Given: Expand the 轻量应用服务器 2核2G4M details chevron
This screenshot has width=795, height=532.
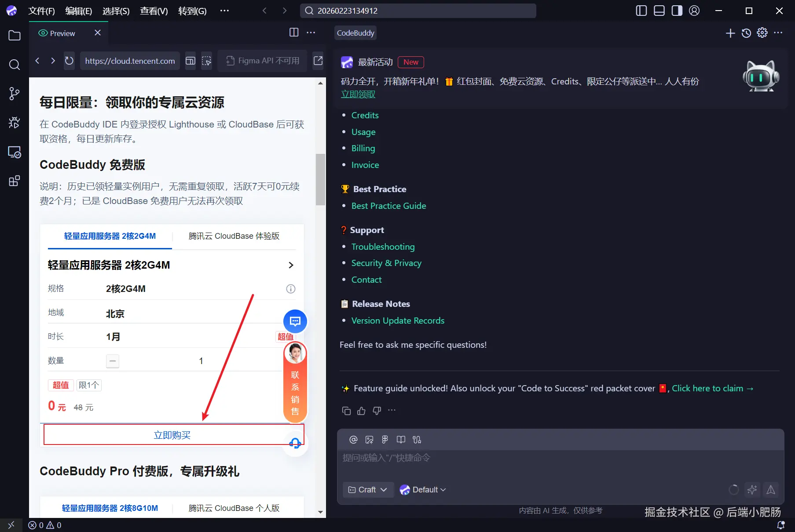Looking at the screenshot, I should (x=291, y=265).
